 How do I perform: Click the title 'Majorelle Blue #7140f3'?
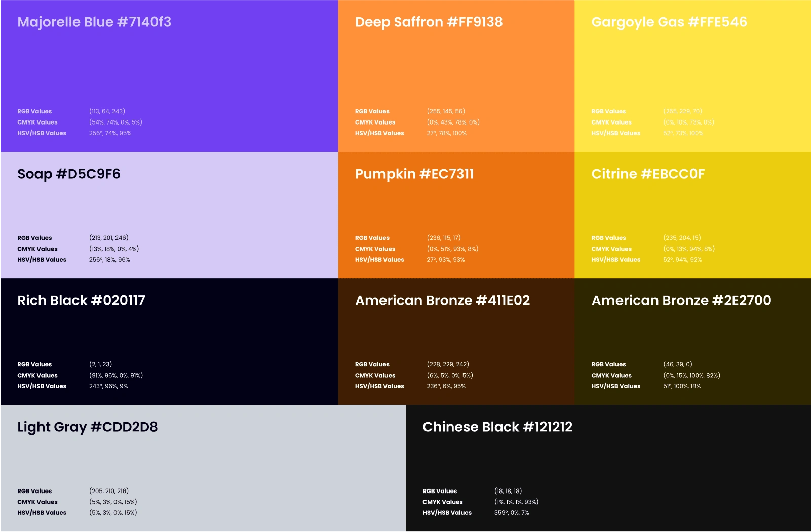[94, 22]
